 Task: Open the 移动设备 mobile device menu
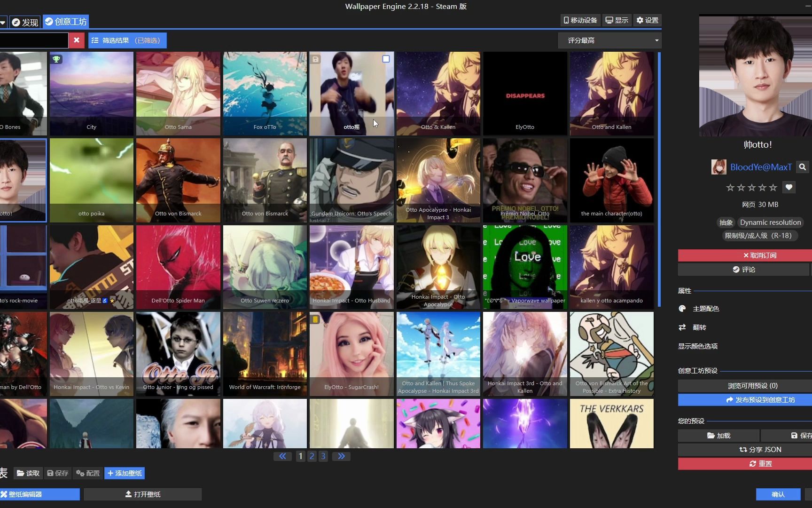coord(580,20)
